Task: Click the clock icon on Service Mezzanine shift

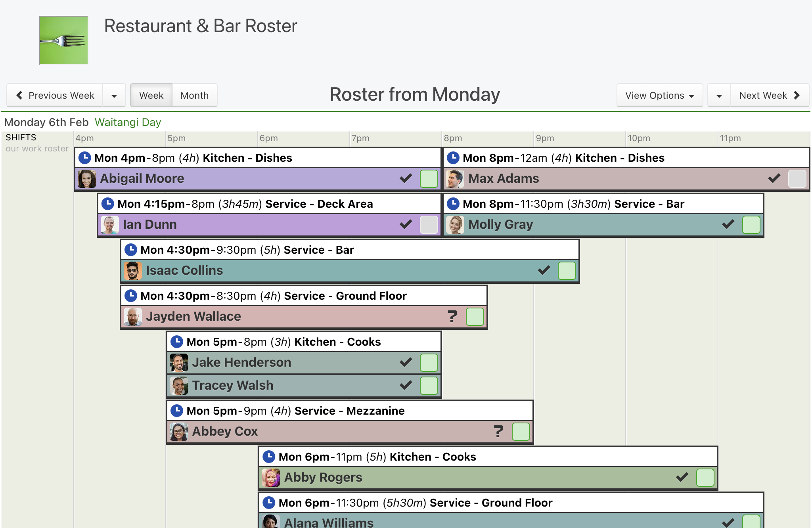Action: point(177,411)
